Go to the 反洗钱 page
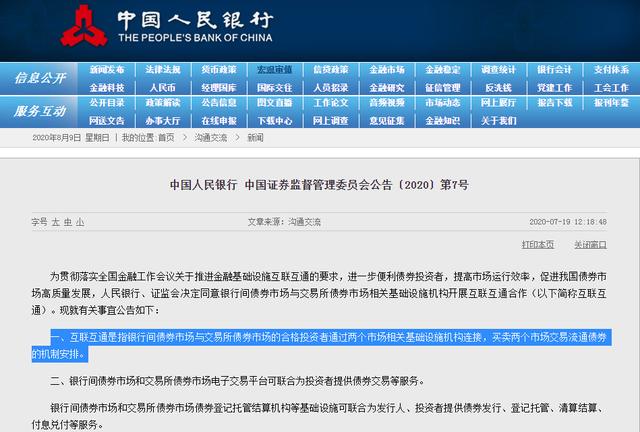 (x=498, y=87)
